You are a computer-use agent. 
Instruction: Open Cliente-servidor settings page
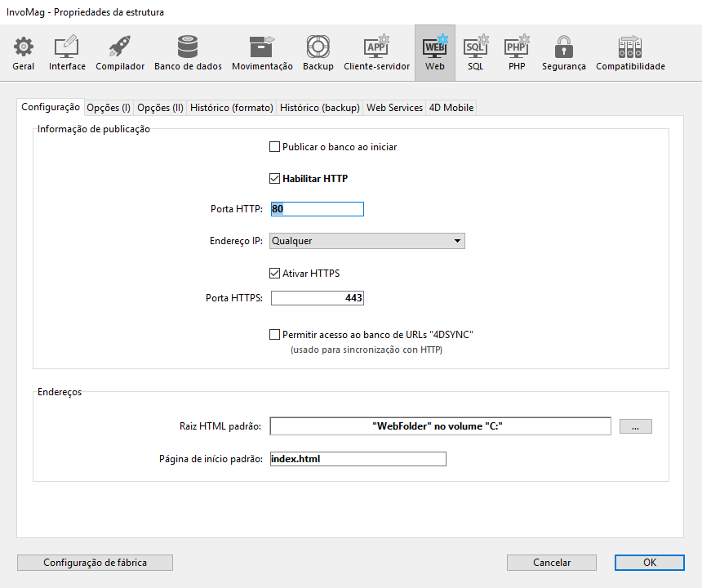(376, 52)
